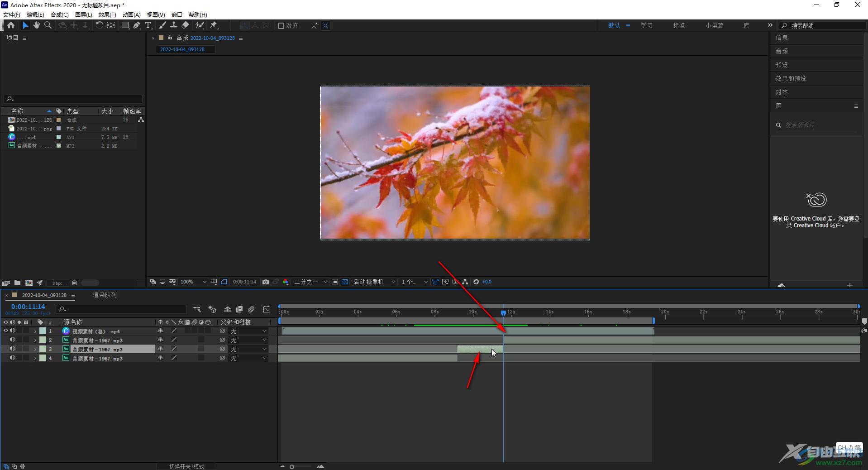Take a snapshot with camera icon
Image resolution: width=868 pixels, height=470 pixels.
tap(266, 282)
